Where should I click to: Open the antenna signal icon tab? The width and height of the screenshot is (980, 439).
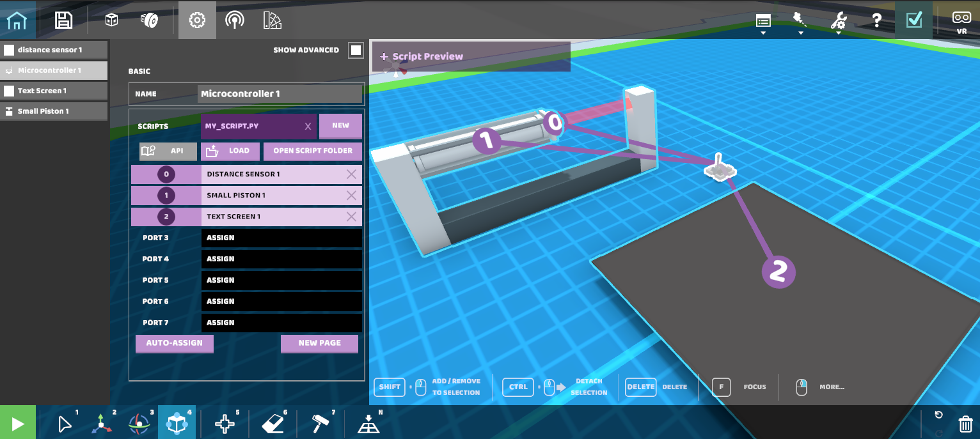[x=235, y=20]
